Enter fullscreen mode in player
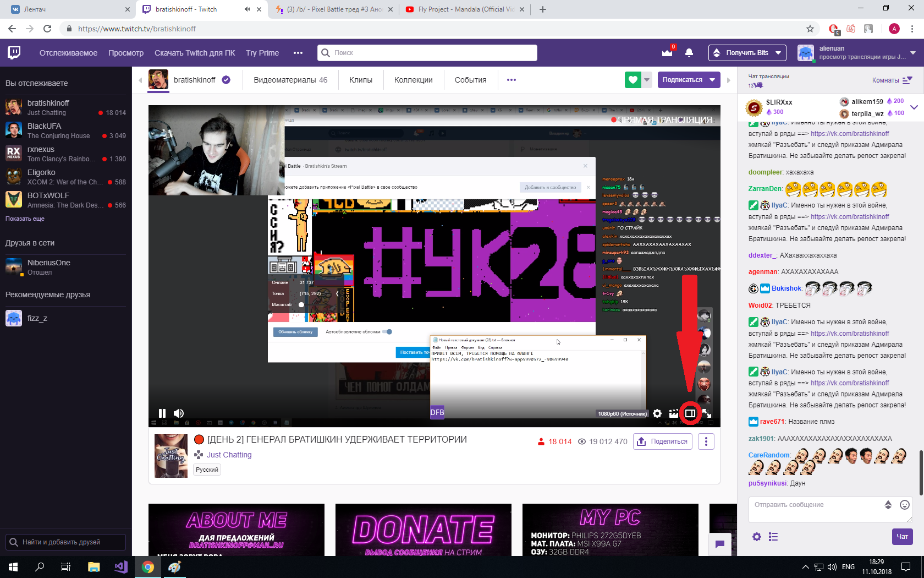This screenshot has width=924, height=578. pyautogui.click(x=707, y=413)
